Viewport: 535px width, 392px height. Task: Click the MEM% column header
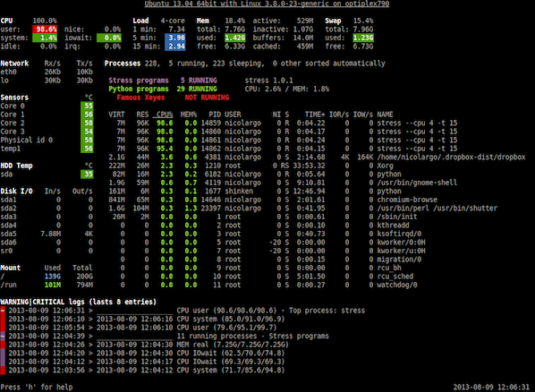[189, 115]
